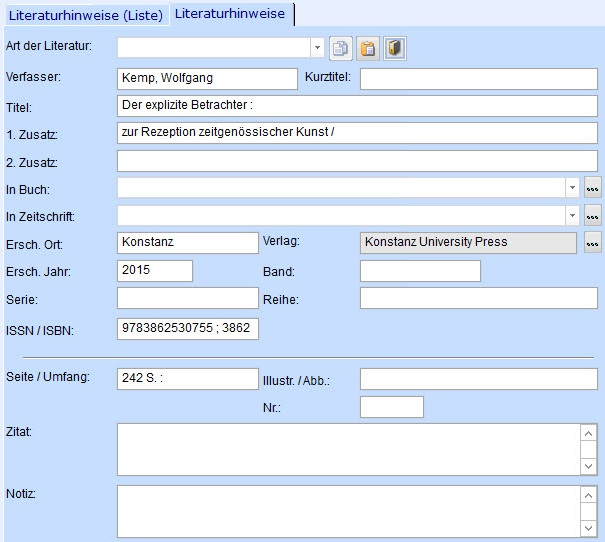Focus the Illustr. / Abb. input field
This screenshot has height=542, width=605.
pyautogui.click(x=479, y=379)
